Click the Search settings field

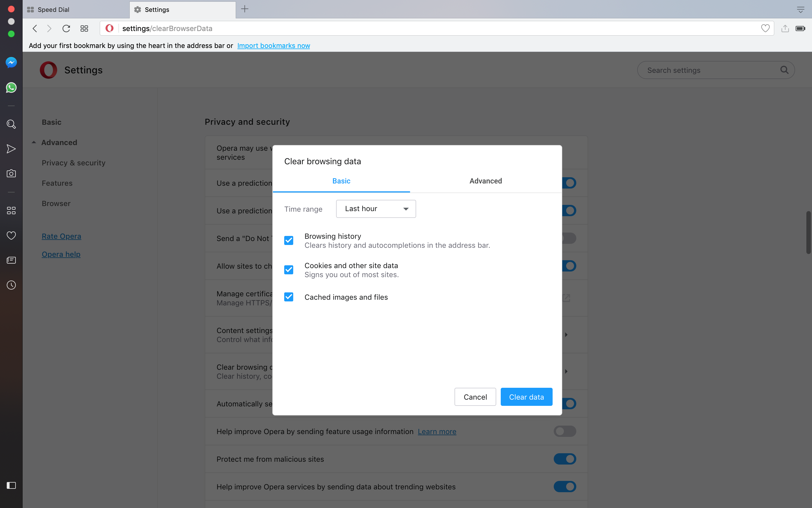point(716,70)
